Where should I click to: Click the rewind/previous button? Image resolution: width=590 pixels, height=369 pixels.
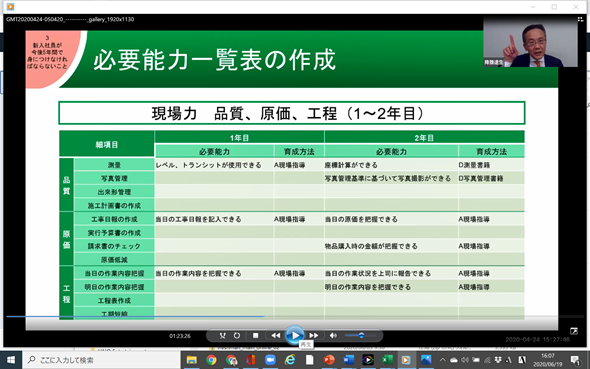tap(276, 336)
